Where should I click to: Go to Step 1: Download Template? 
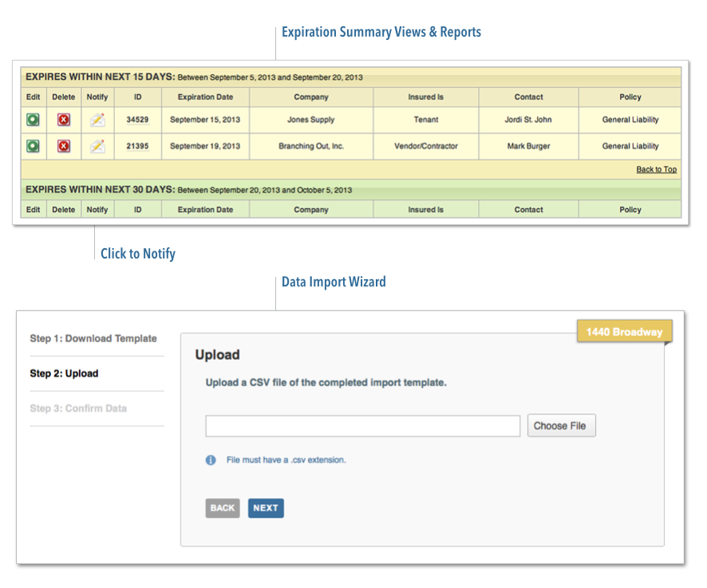coord(93,338)
